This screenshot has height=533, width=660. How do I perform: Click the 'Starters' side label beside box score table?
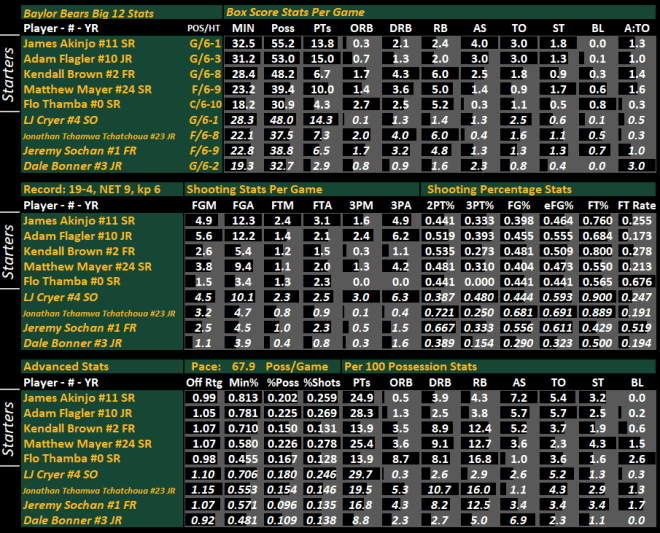(x=8, y=74)
